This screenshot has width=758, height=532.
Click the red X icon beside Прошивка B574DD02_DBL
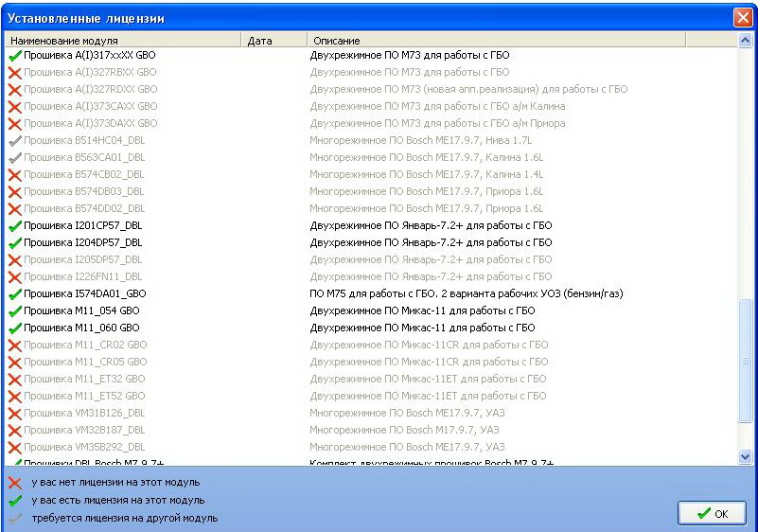pos(15,209)
